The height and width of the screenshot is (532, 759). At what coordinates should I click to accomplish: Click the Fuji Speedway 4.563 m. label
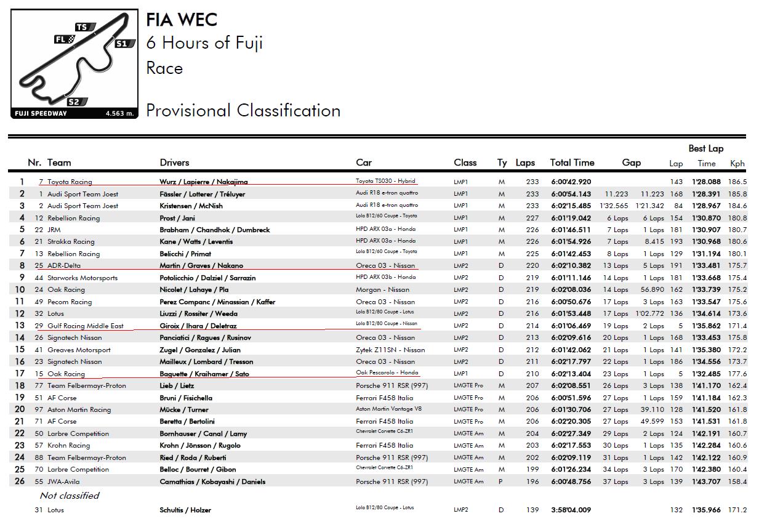pyautogui.click(x=74, y=113)
